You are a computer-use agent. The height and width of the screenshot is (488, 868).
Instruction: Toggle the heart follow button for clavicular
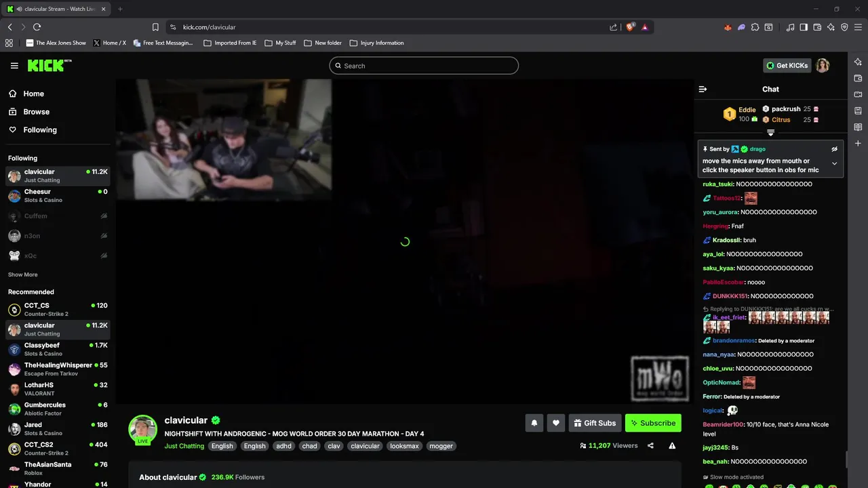click(x=555, y=423)
